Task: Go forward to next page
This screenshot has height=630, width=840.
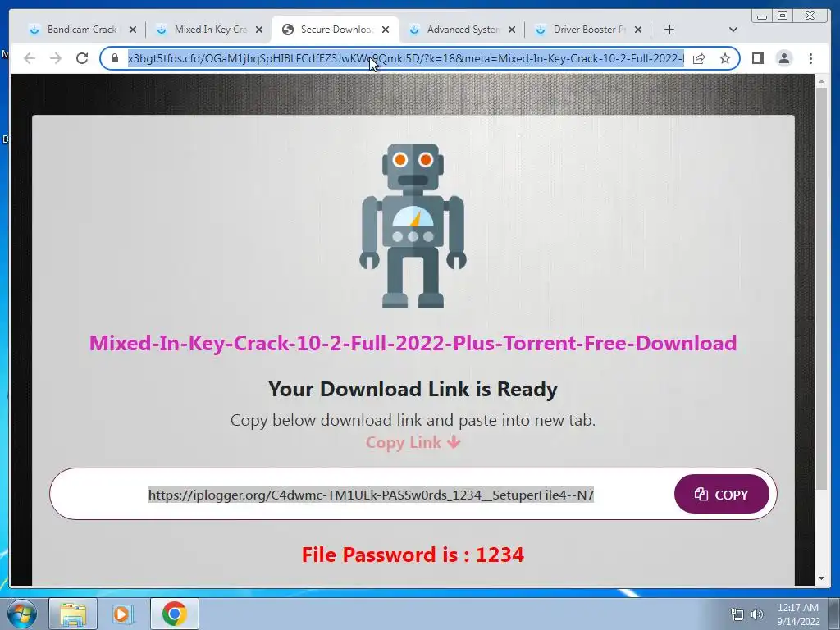Action: 56,58
